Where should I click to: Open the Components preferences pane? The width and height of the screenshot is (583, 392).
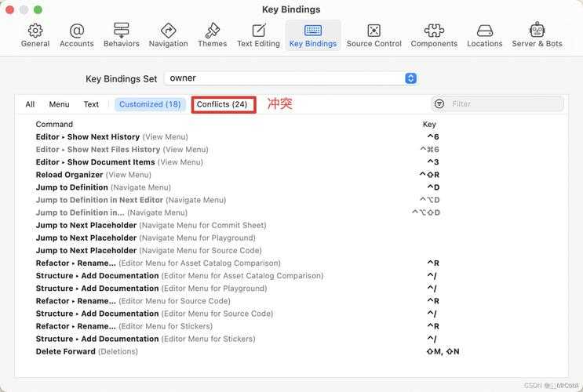coord(434,35)
